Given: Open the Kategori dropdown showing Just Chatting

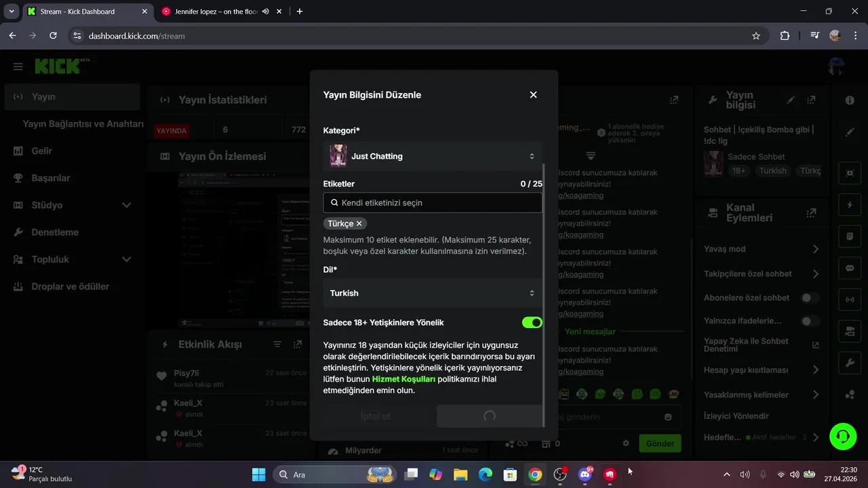Looking at the screenshot, I should [x=433, y=156].
